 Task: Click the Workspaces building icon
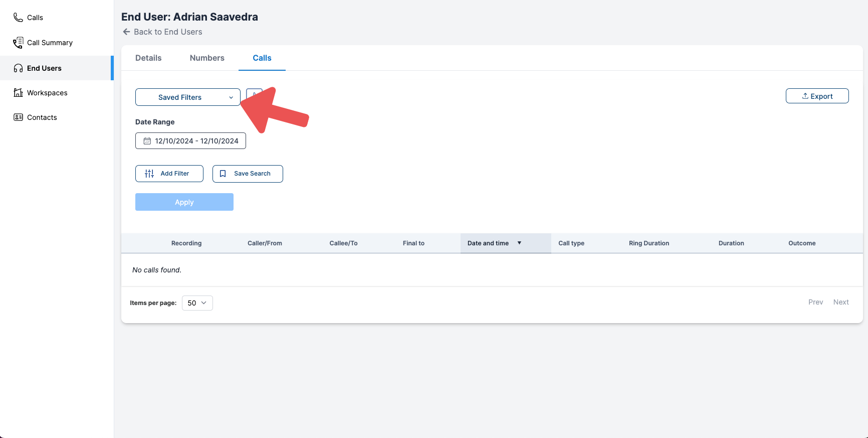coord(18,93)
